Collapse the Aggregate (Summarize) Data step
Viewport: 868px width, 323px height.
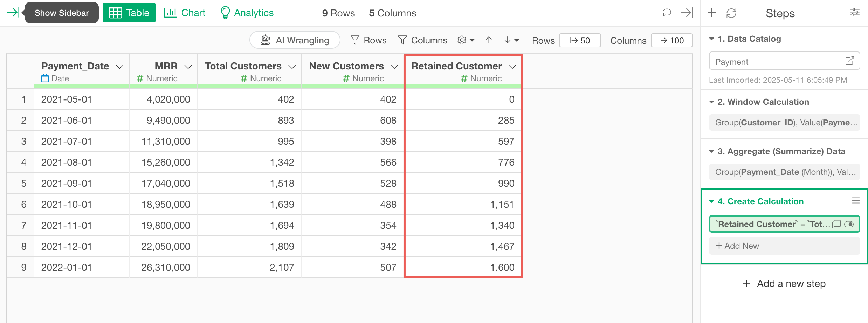pyautogui.click(x=711, y=151)
